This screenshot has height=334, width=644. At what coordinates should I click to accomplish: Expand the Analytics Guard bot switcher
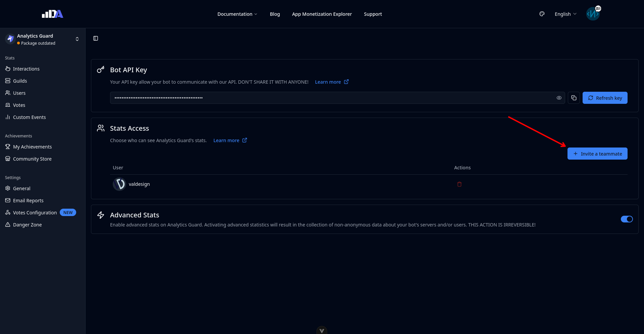pyautogui.click(x=77, y=39)
